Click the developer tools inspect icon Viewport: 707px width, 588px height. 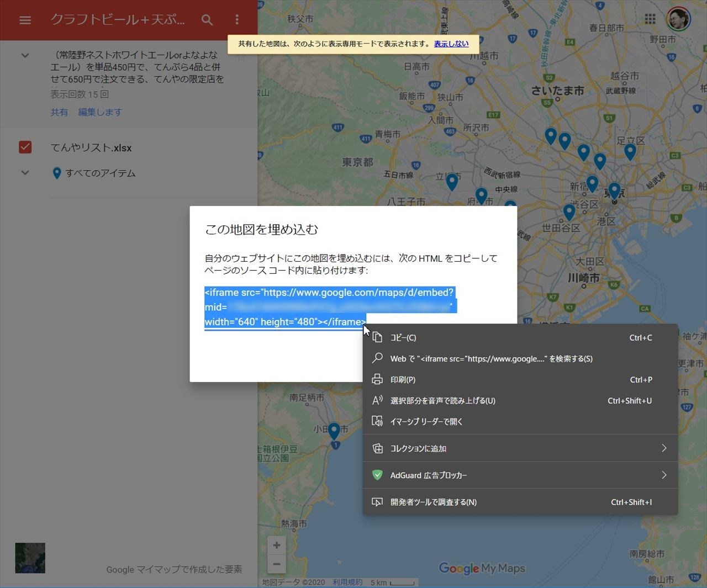click(x=377, y=502)
